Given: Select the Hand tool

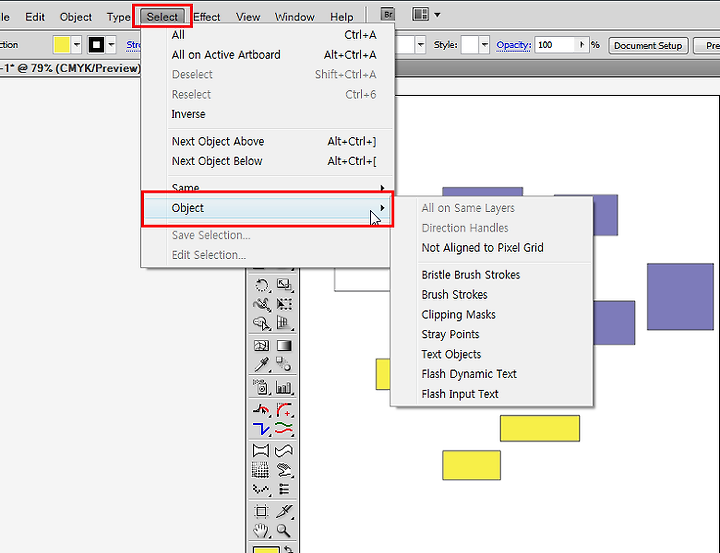Looking at the screenshot, I should tap(261, 531).
